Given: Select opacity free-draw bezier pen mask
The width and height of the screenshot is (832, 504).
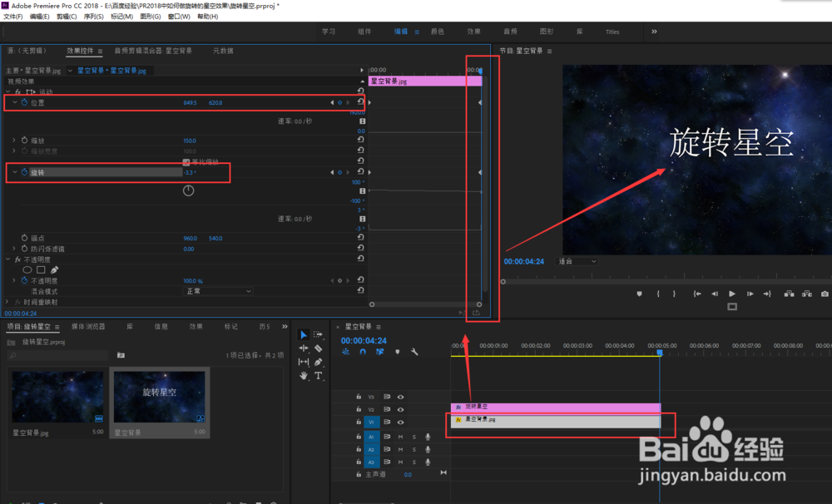Looking at the screenshot, I should tap(55, 270).
